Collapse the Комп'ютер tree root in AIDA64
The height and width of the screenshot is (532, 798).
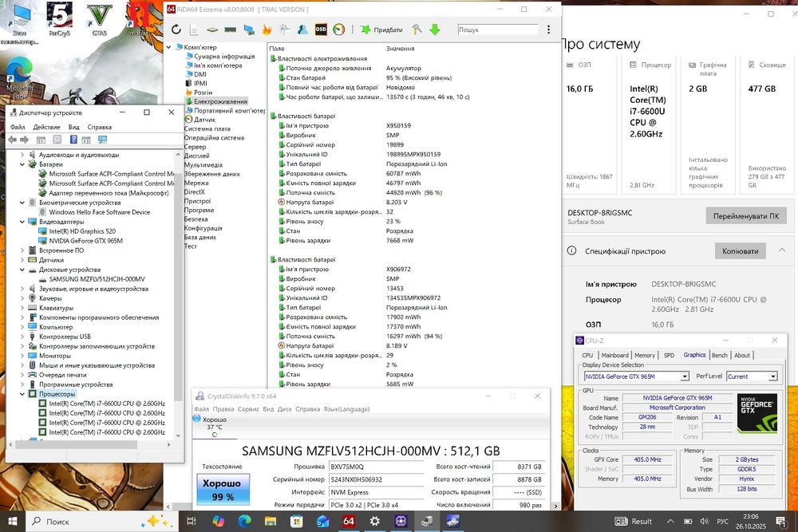tap(169, 47)
